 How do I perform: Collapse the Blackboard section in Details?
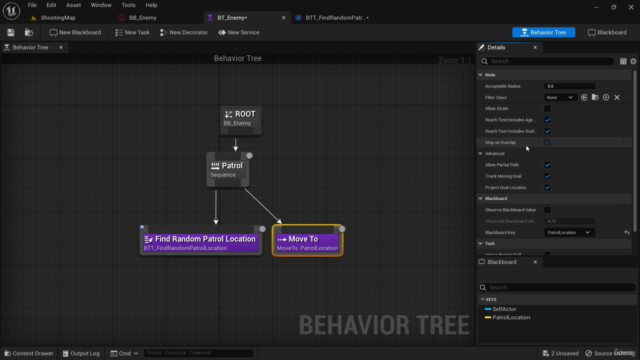point(480,199)
